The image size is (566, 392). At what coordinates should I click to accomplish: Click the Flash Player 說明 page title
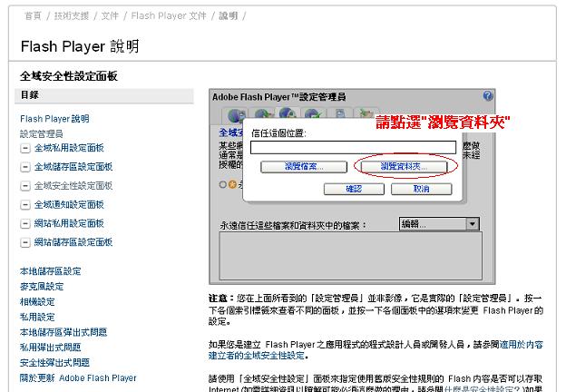coord(80,46)
